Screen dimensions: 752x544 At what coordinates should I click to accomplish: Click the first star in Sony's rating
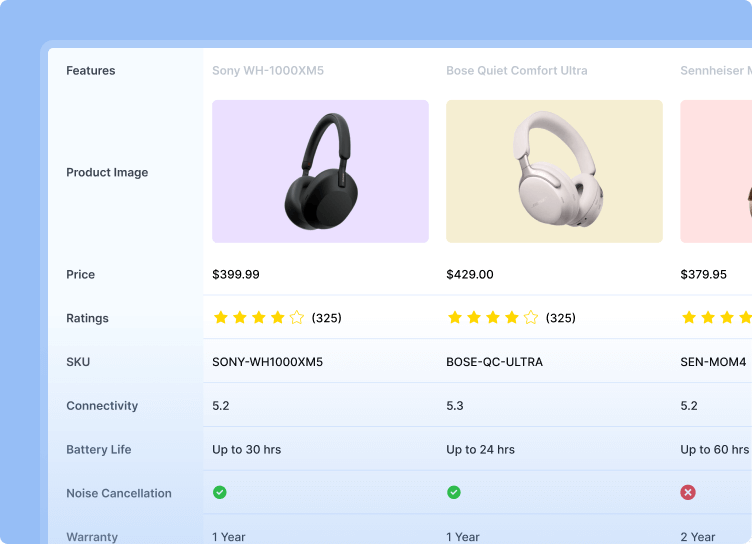pyautogui.click(x=221, y=318)
